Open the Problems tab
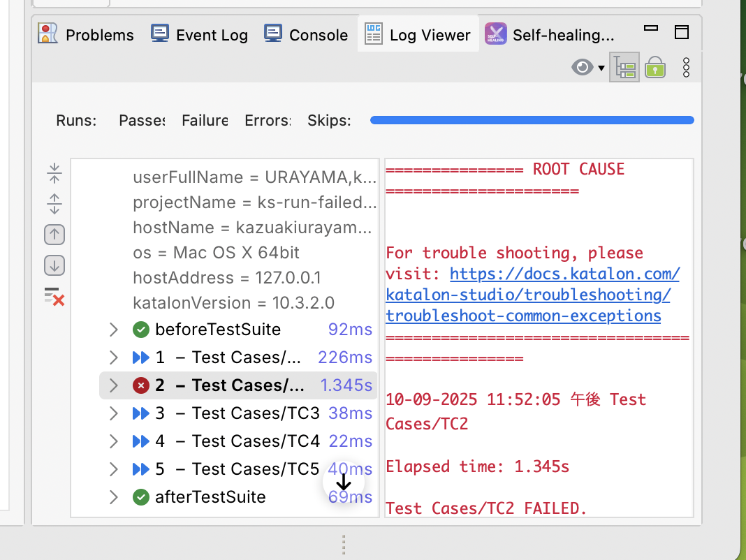 [x=86, y=35]
